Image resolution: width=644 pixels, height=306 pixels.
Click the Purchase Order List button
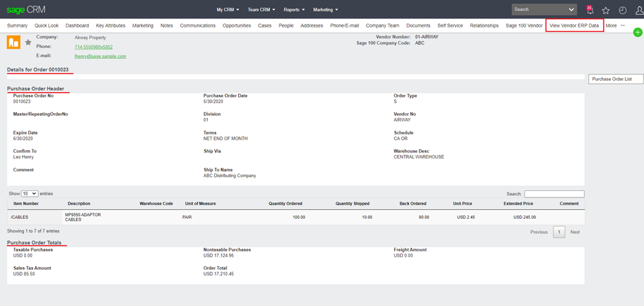coord(616,79)
